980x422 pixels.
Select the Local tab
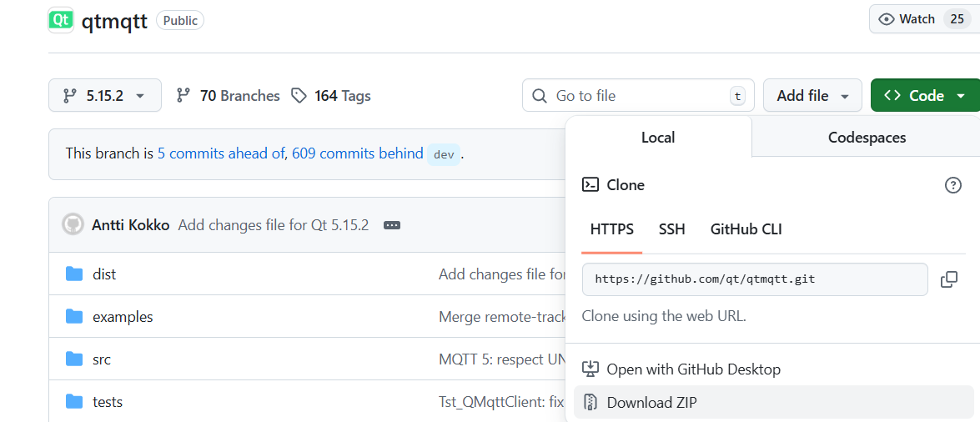[x=658, y=137]
